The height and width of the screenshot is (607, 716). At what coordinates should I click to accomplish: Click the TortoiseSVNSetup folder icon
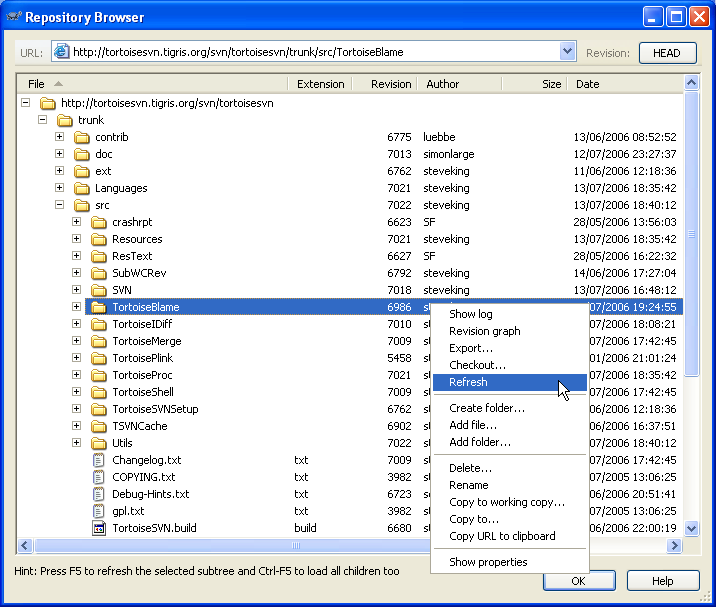[x=99, y=409]
